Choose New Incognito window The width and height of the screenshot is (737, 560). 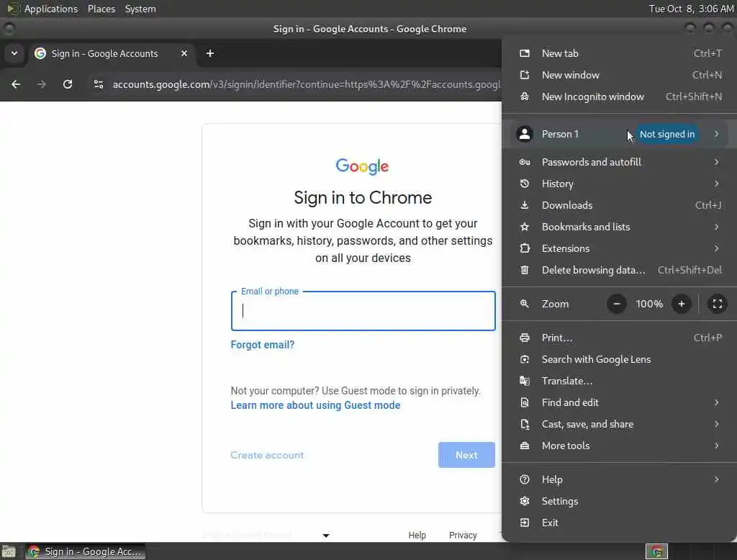tap(620, 96)
